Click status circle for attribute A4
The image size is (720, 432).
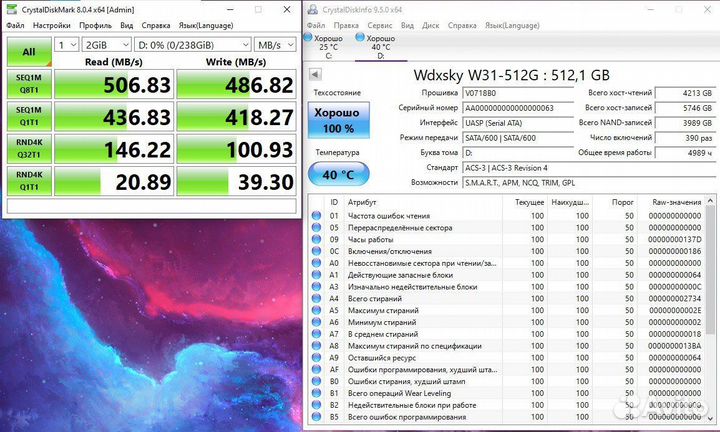(x=316, y=298)
